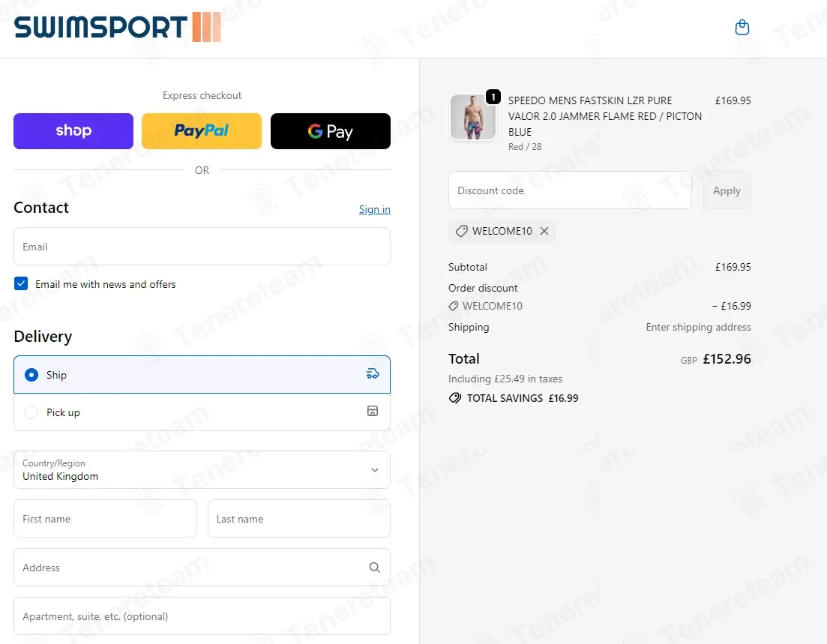This screenshot has width=827, height=644.
Task: Click the '– £16.99' discount amount
Action: click(732, 306)
